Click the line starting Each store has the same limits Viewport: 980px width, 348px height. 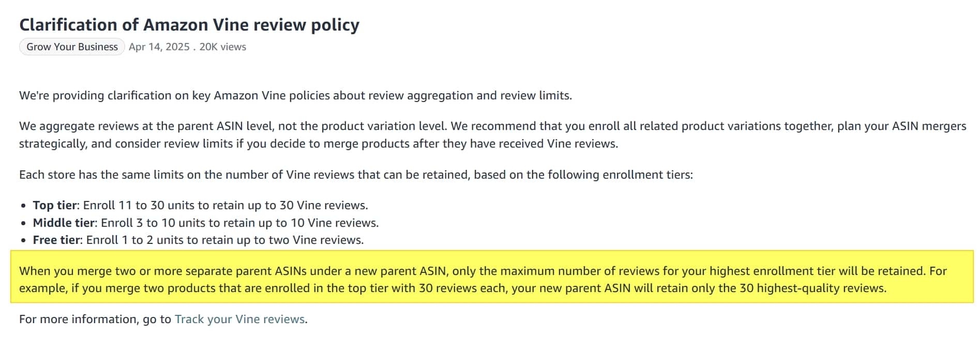356,175
